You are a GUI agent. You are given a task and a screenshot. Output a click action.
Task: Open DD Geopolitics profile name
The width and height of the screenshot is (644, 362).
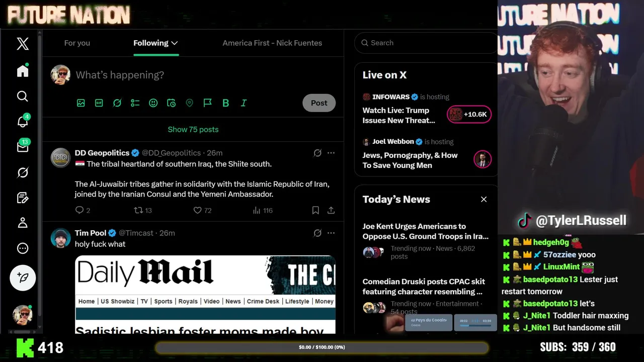102,153
